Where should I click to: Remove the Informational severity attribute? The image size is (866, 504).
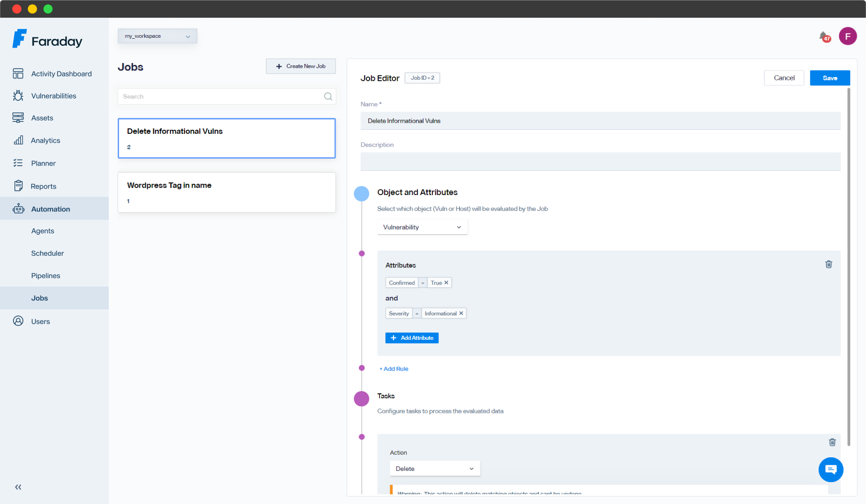coord(461,314)
